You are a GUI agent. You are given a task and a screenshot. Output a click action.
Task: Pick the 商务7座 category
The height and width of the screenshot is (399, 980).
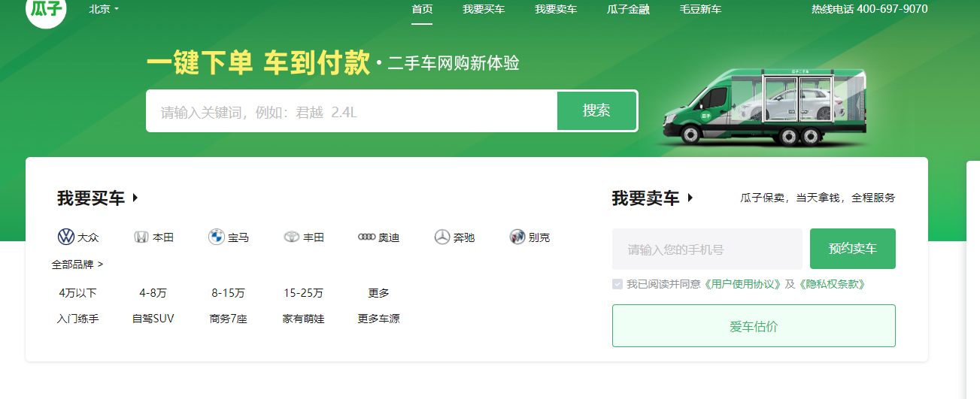tap(228, 319)
